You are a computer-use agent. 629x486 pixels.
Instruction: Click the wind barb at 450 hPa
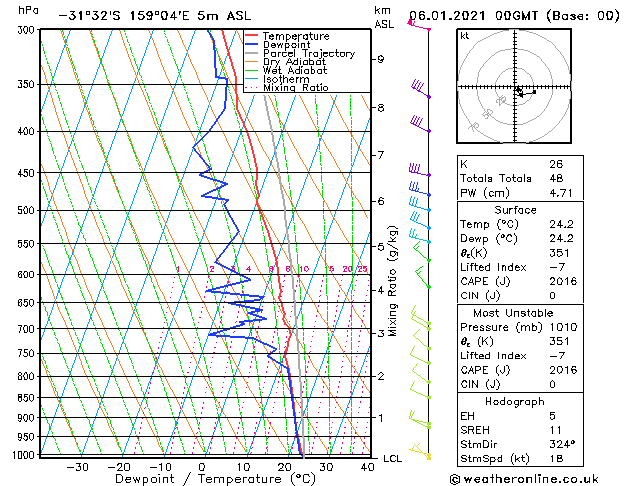[419, 170]
